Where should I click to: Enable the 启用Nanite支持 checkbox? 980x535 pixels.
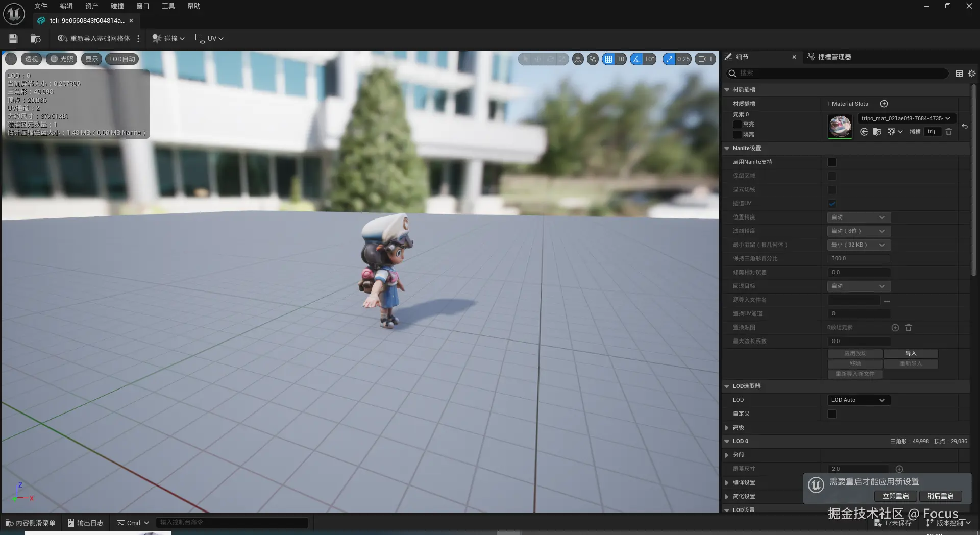pyautogui.click(x=832, y=162)
